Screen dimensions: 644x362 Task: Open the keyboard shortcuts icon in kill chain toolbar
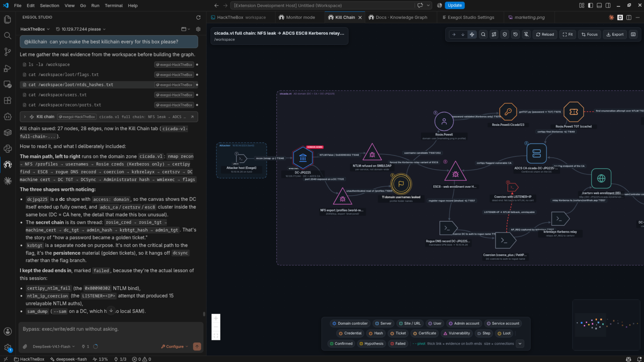point(633,34)
